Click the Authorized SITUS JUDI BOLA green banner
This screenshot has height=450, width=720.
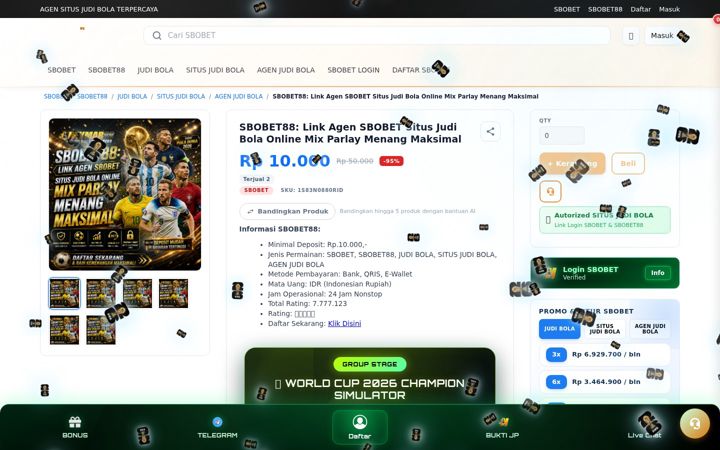605,220
